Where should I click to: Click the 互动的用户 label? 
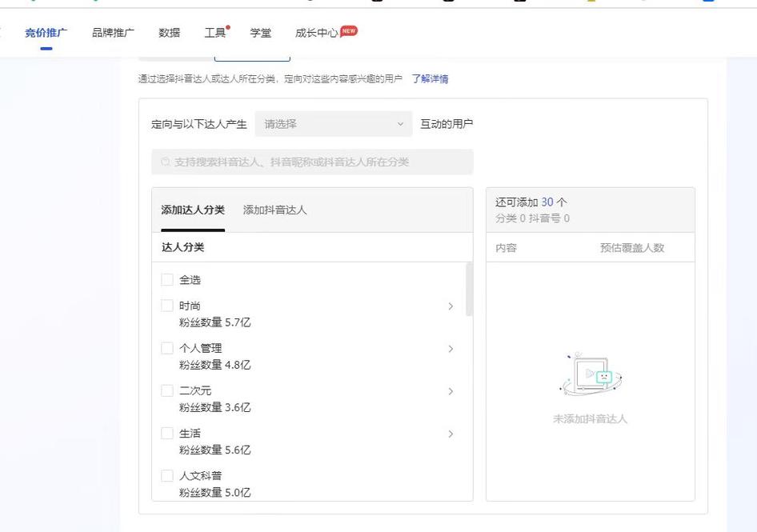[x=447, y=124]
